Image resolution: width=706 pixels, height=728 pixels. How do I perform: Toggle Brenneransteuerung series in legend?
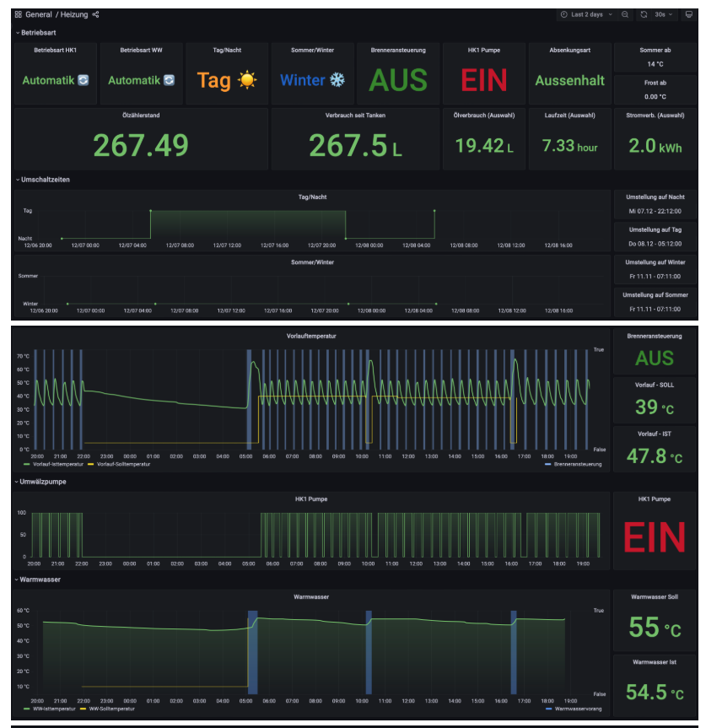(577, 465)
